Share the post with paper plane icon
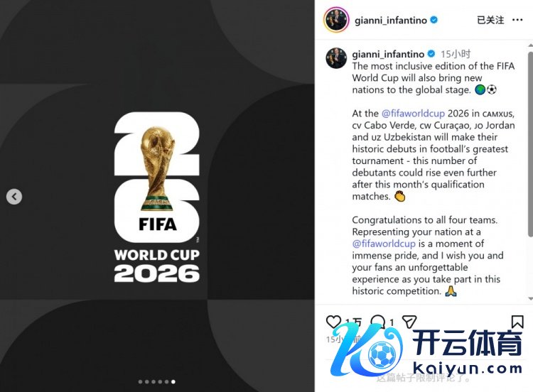 click(x=409, y=322)
